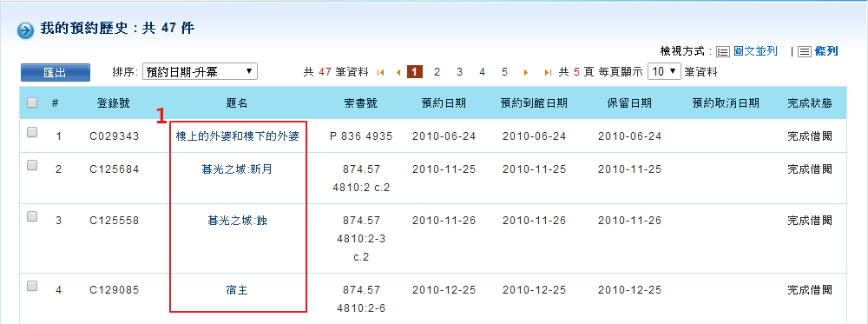Select current page 1 in pagination

415,71
